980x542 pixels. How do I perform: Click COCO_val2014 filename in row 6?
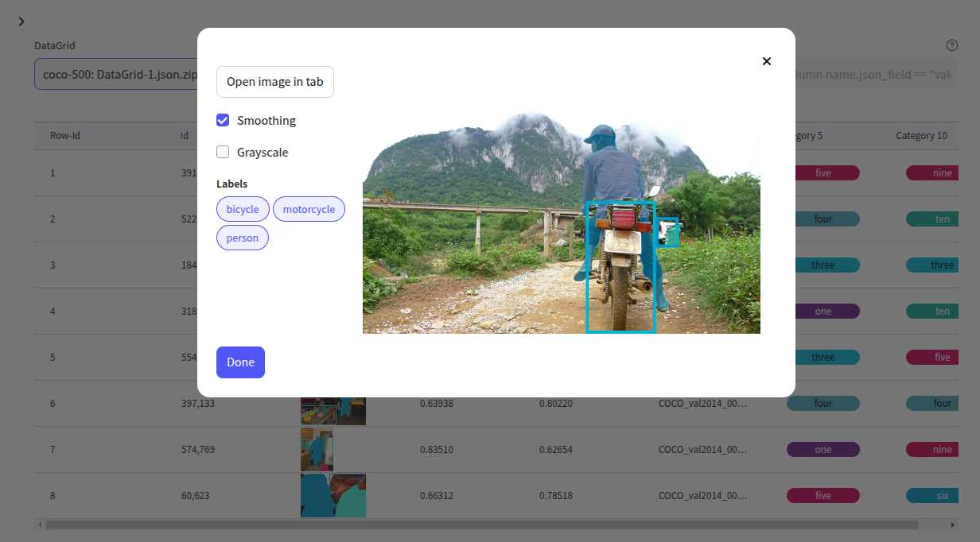coord(703,404)
